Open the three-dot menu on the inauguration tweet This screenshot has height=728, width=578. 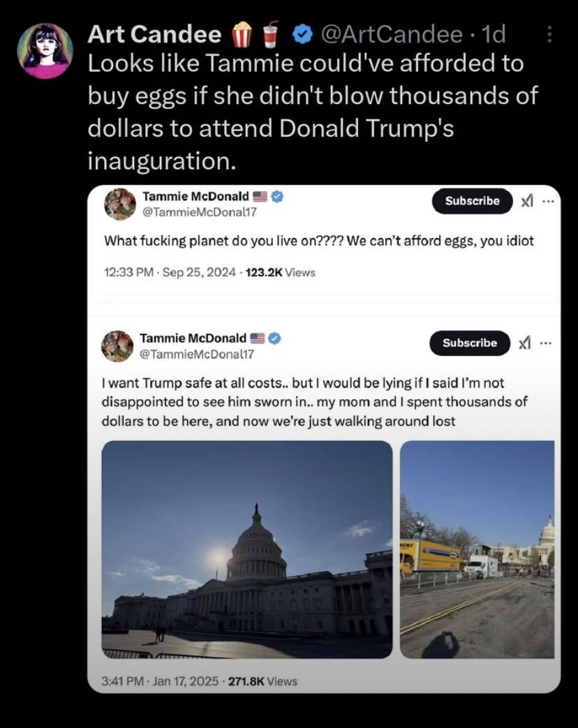tap(546, 343)
